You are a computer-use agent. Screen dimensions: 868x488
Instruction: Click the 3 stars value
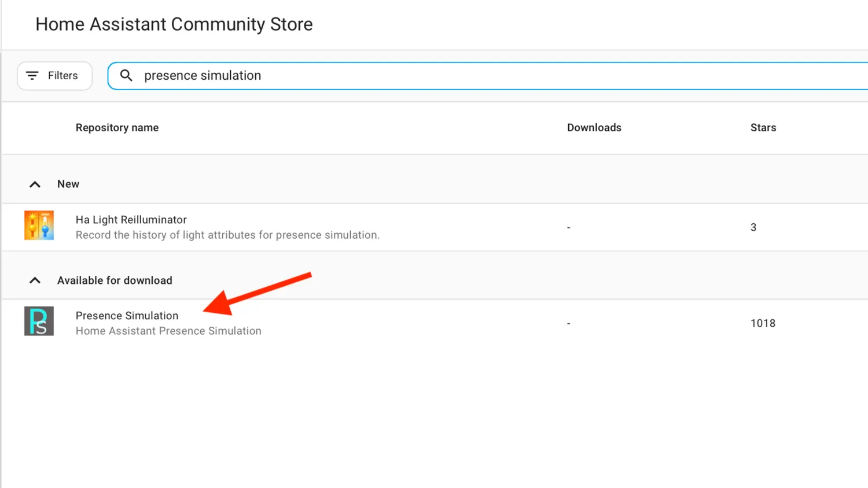tap(753, 227)
